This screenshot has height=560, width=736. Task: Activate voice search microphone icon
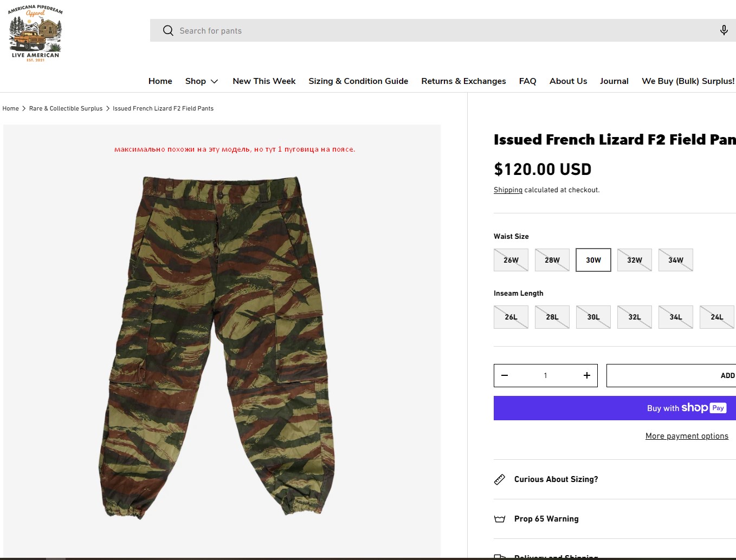[724, 30]
